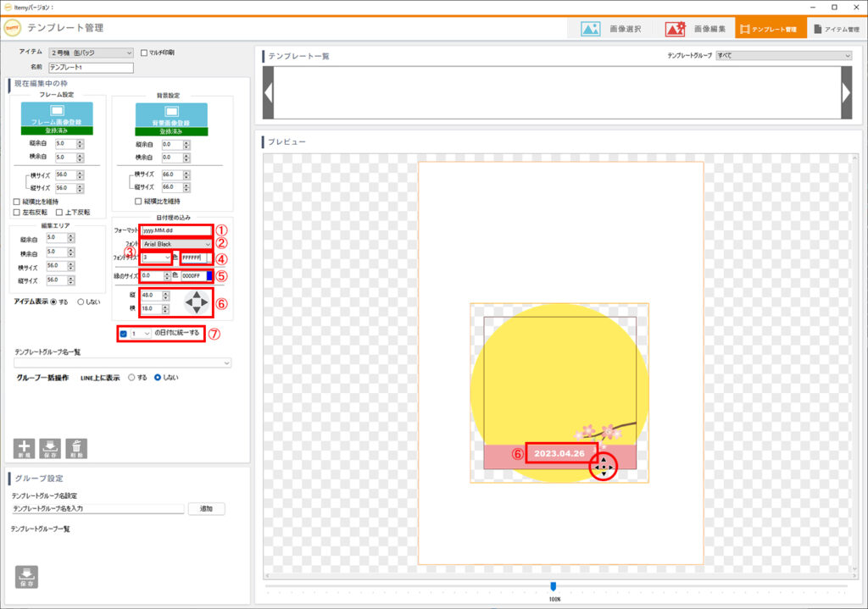Check the 左右反転 flip option
The width and height of the screenshot is (868, 609).
click(17, 212)
